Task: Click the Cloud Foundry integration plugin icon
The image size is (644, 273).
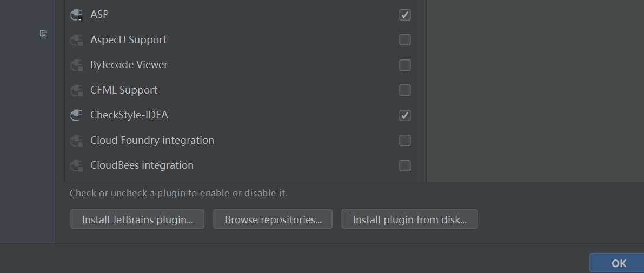Action: coord(76,141)
